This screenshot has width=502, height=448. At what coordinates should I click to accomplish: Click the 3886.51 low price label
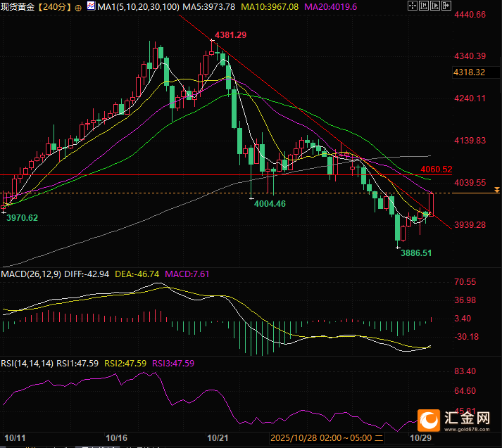point(416,253)
